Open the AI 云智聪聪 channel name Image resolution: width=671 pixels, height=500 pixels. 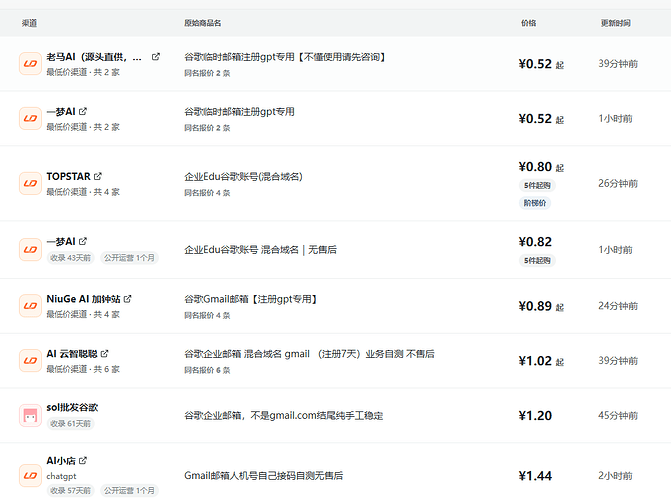point(72,354)
